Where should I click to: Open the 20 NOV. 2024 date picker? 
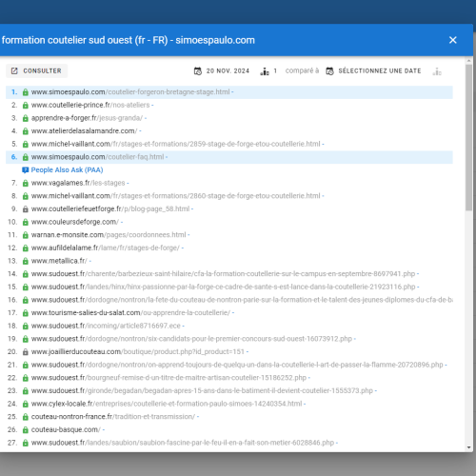222,70
